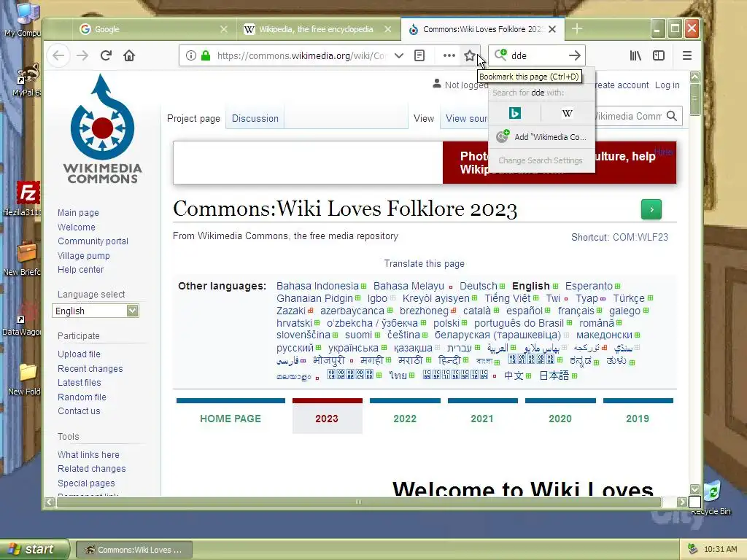Open the hamburger application menu
Viewport: 747px width, 560px height.
pos(687,55)
